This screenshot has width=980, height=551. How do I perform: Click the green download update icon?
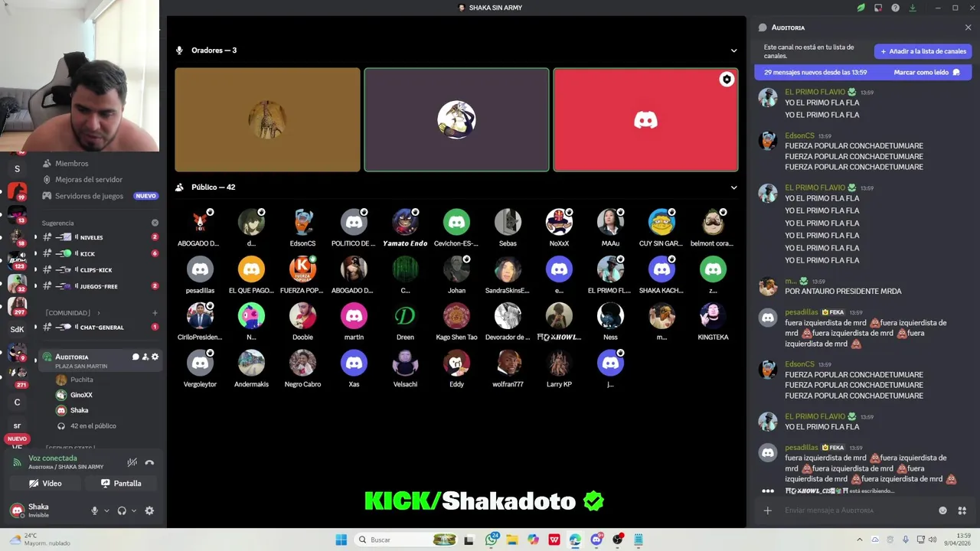[x=913, y=8]
